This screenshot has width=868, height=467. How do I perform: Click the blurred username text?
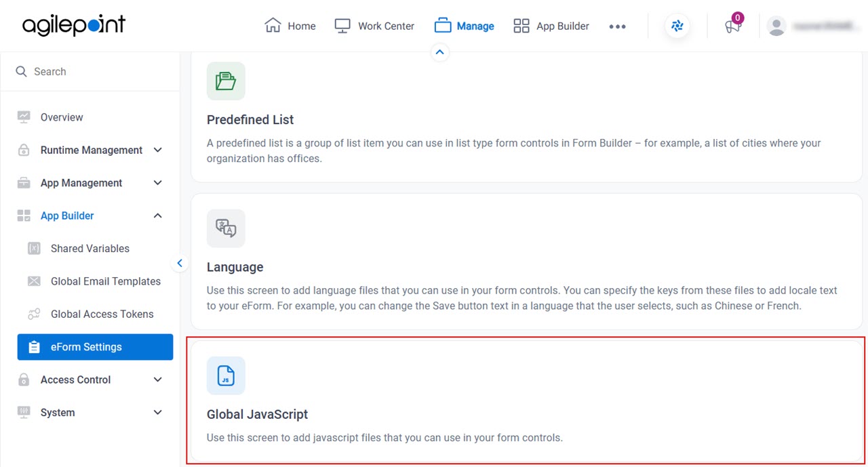825,26
